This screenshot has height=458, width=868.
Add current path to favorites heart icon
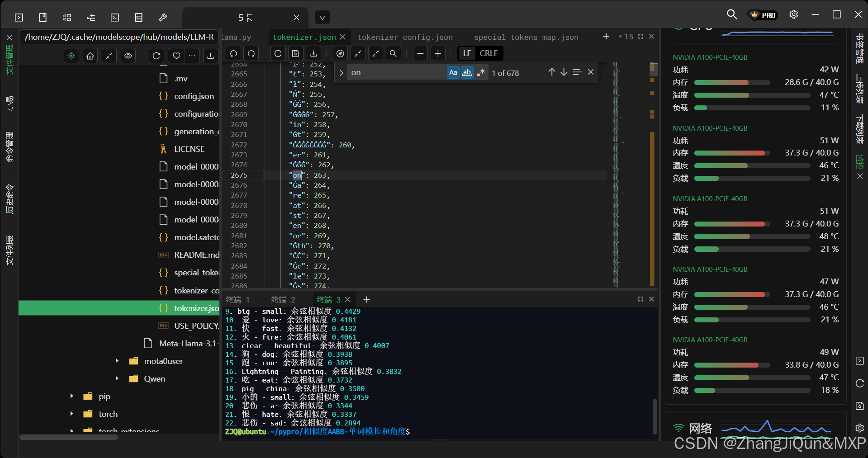click(176, 56)
